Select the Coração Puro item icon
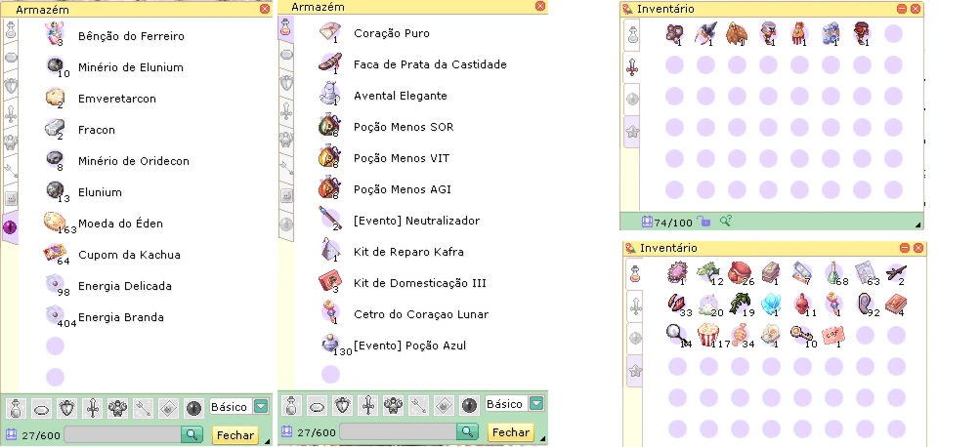The image size is (980, 447). click(x=329, y=31)
